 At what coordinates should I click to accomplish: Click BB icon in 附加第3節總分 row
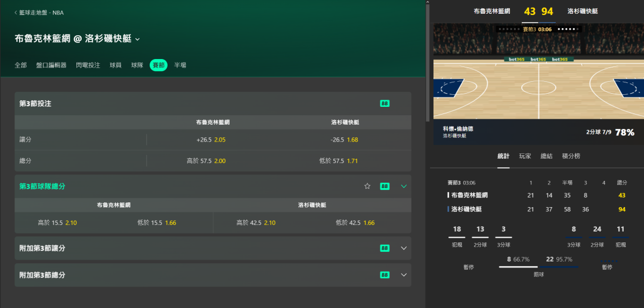pos(385,275)
